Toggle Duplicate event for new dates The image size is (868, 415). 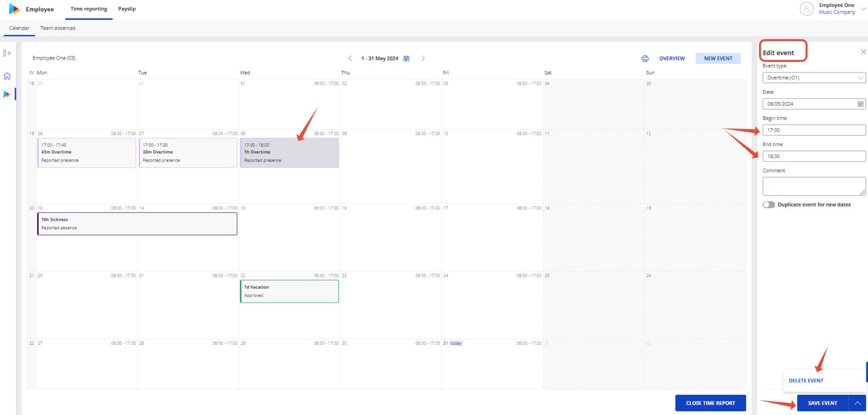click(769, 205)
